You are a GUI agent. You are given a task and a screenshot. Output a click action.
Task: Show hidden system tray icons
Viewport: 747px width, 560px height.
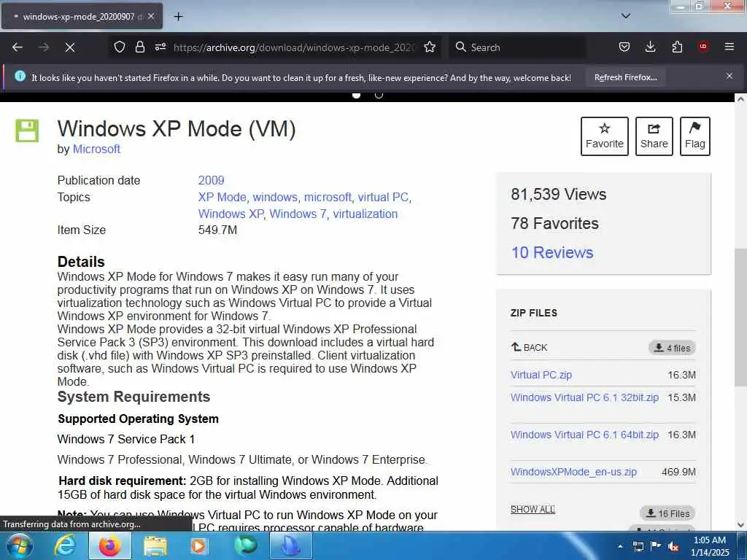(620, 546)
